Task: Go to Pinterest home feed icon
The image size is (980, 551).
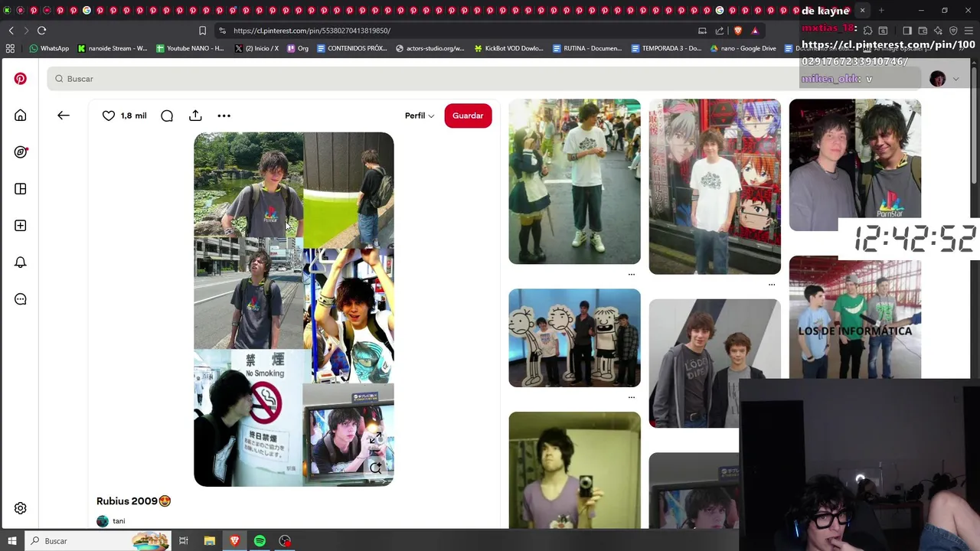Action: [21, 116]
